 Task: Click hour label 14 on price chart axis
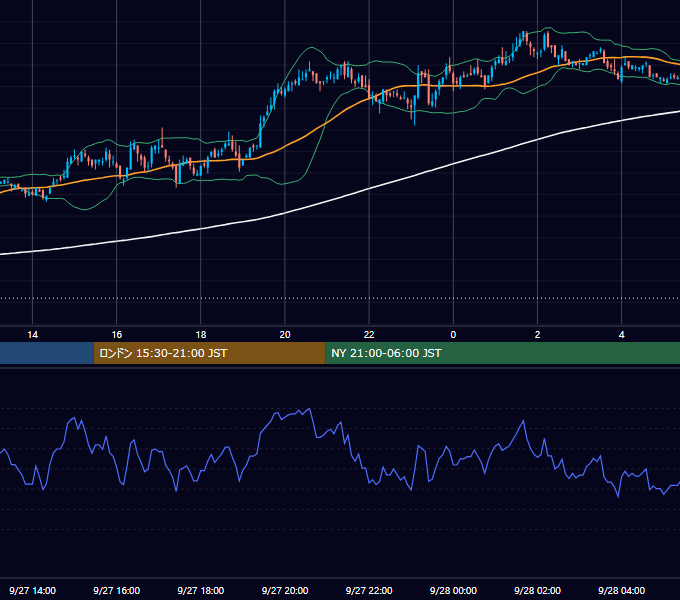coord(33,335)
